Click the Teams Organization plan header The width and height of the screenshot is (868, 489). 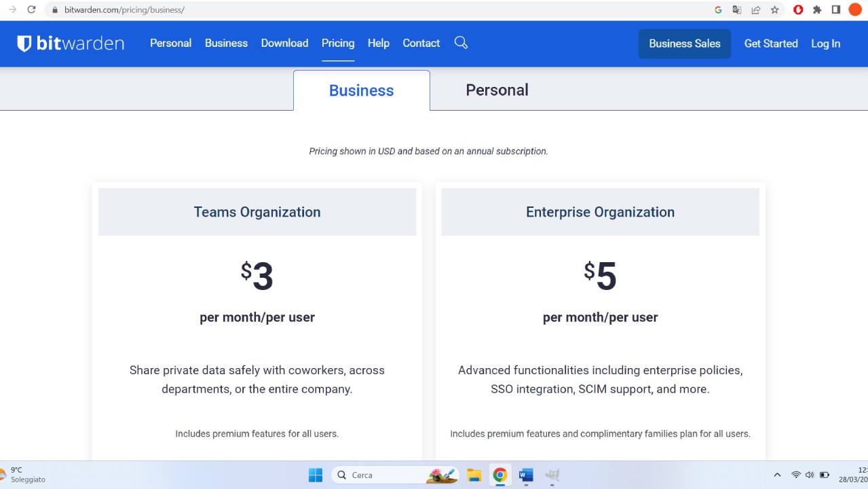[257, 212]
